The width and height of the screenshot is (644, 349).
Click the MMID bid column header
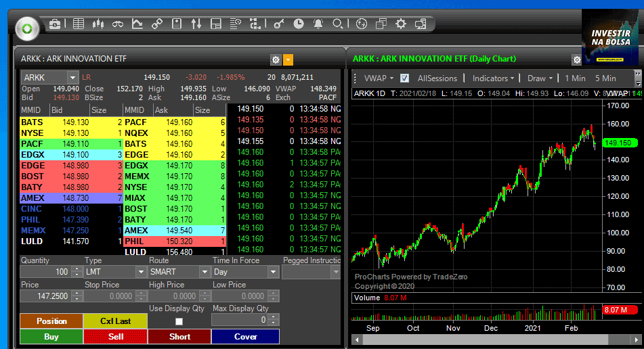coord(35,110)
